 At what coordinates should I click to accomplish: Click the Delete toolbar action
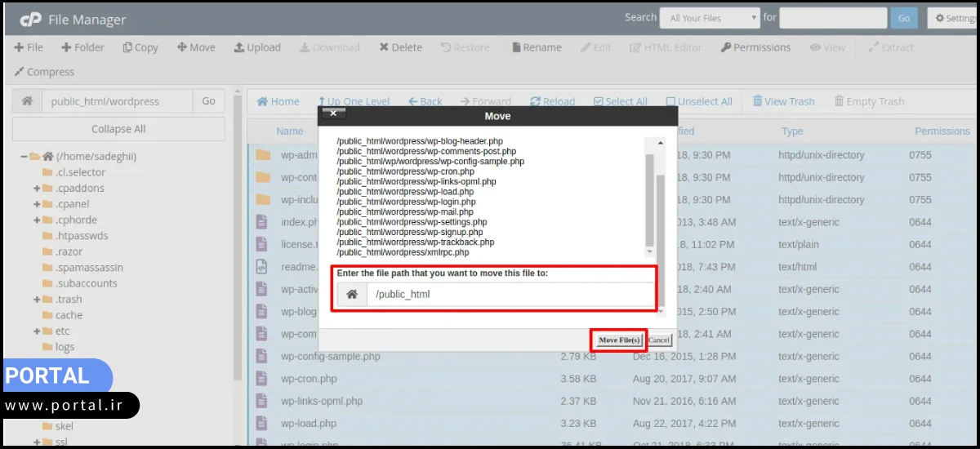pyautogui.click(x=400, y=47)
